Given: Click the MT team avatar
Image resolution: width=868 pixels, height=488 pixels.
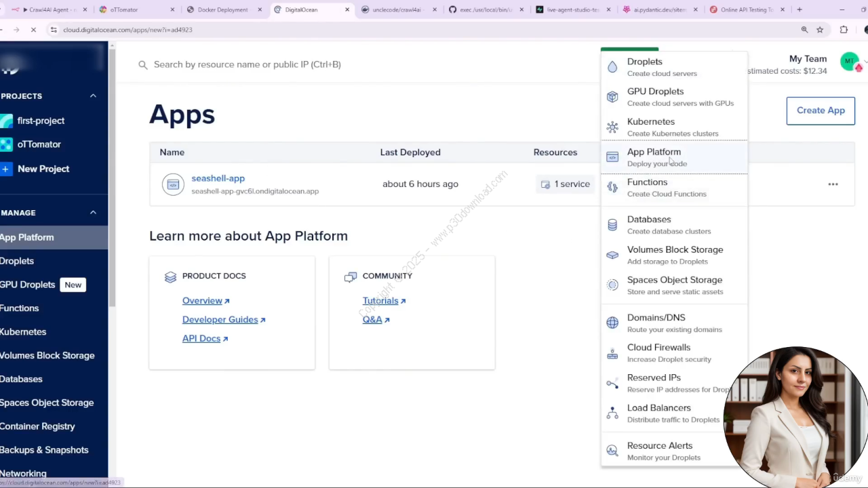Looking at the screenshot, I should (x=849, y=62).
